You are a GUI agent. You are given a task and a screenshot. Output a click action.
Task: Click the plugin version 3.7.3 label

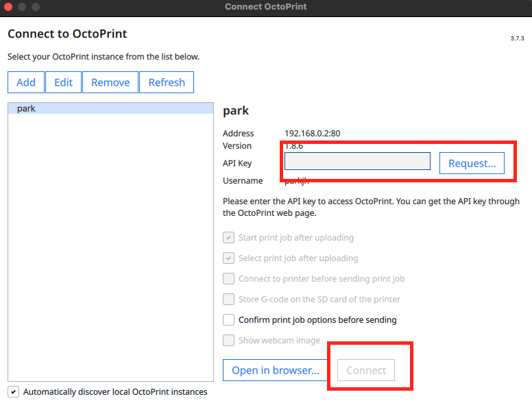[517, 38]
